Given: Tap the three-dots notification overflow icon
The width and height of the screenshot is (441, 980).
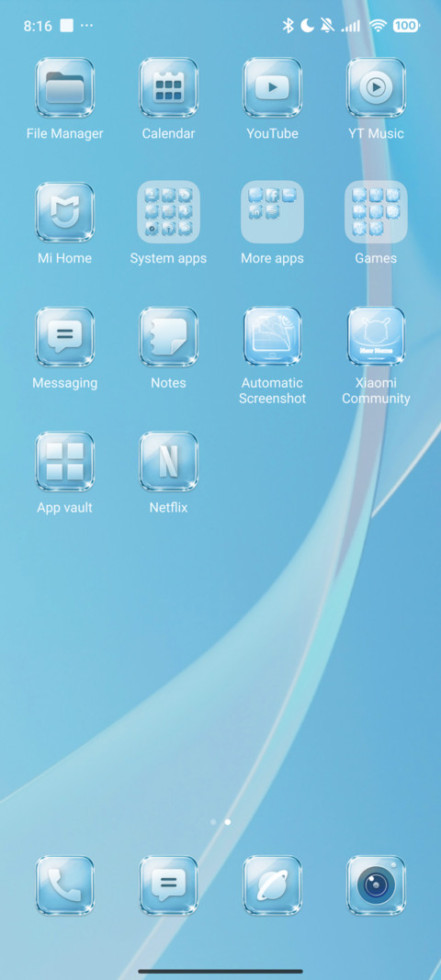Looking at the screenshot, I should tap(87, 26).
